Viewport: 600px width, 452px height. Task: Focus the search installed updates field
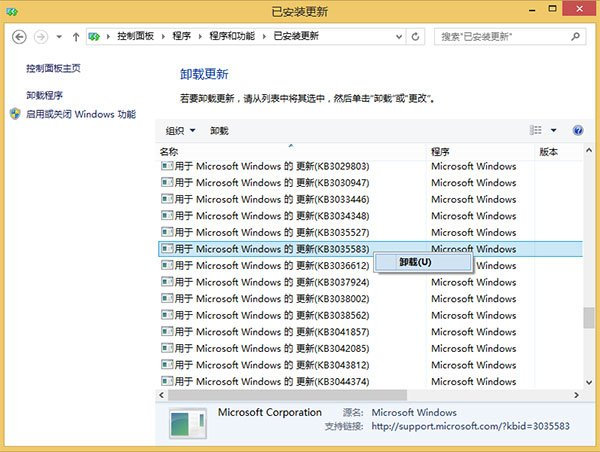coord(510,37)
